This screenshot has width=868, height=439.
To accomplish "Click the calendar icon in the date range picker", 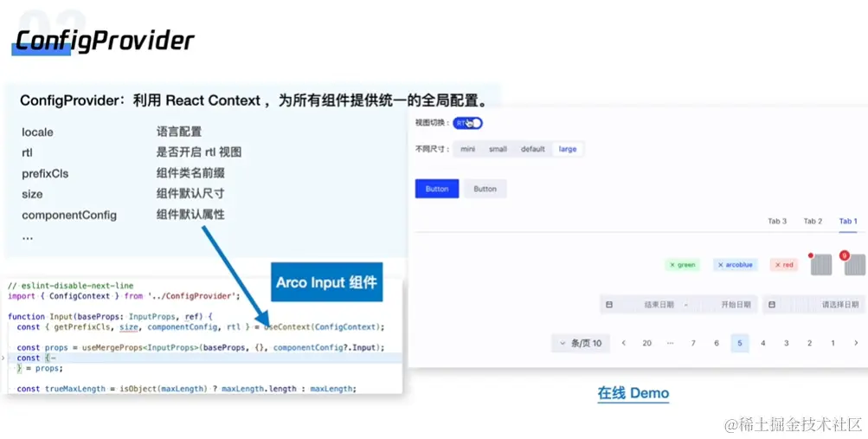I will click(609, 305).
